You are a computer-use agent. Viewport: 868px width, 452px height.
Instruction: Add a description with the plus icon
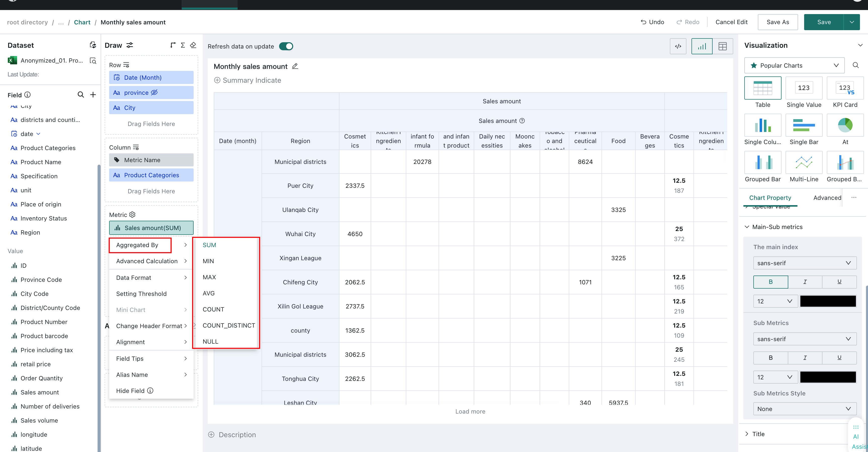click(211, 434)
